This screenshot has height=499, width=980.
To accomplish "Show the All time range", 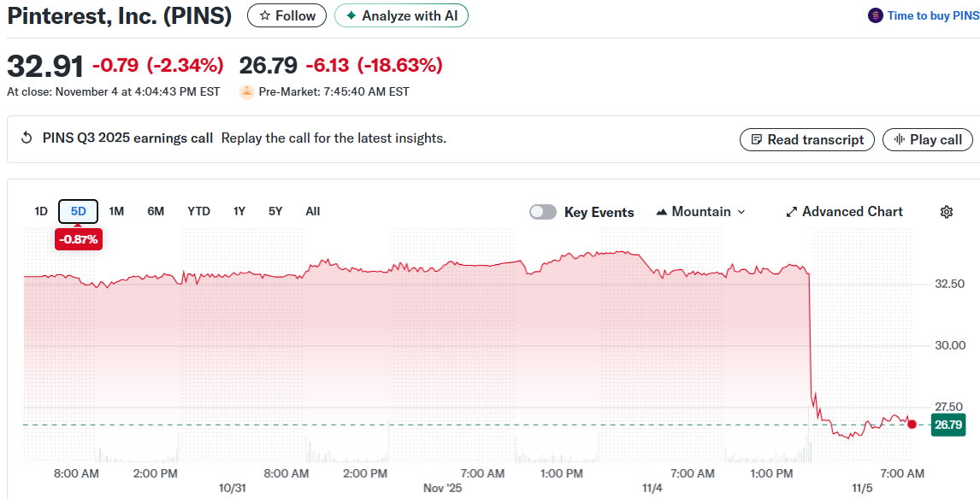I will tap(313, 211).
